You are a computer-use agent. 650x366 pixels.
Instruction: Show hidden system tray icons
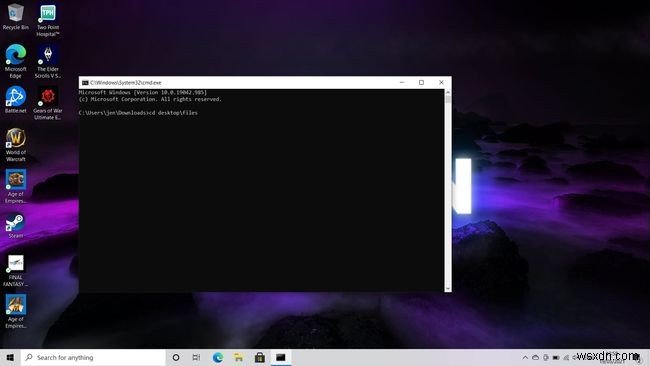[x=525, y=357]
